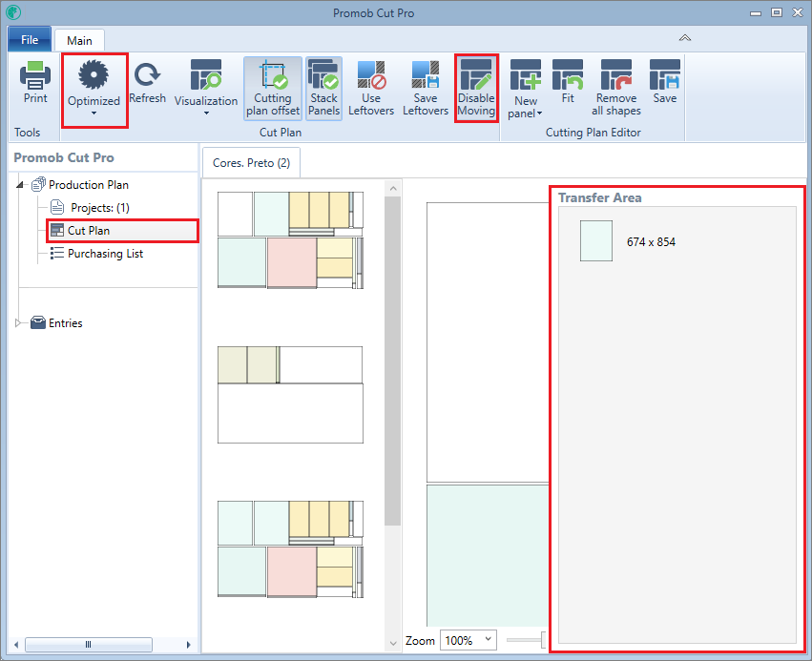Click the up arrow of thumbnail scrollbar
Screen dimensions: 812x661
point(393,189)
